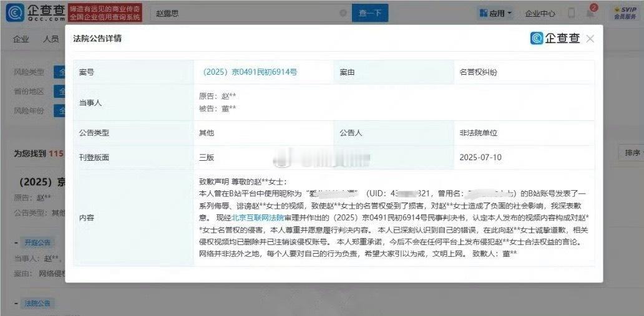Open case number link (2025)京0491民初6914号
The height and width of the screenshot is (316, 644).
pos(250,72)
